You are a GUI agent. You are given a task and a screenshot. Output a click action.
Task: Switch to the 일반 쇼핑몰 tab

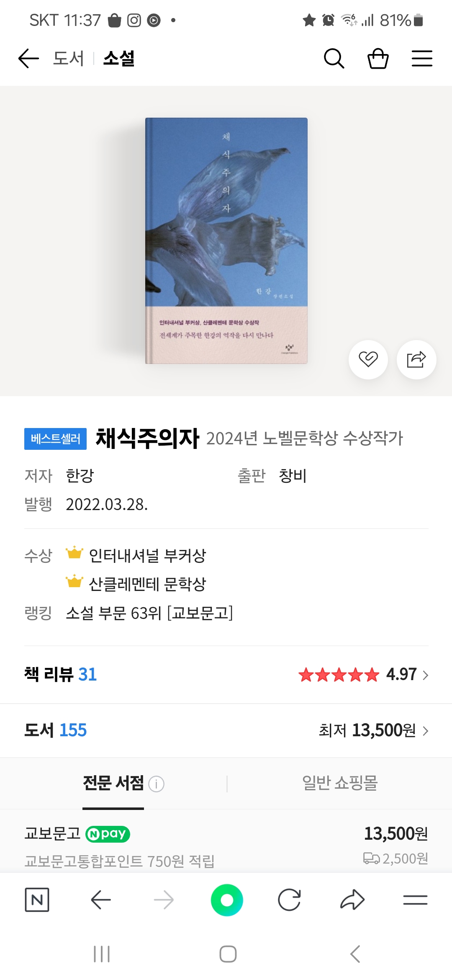[340, 783]
